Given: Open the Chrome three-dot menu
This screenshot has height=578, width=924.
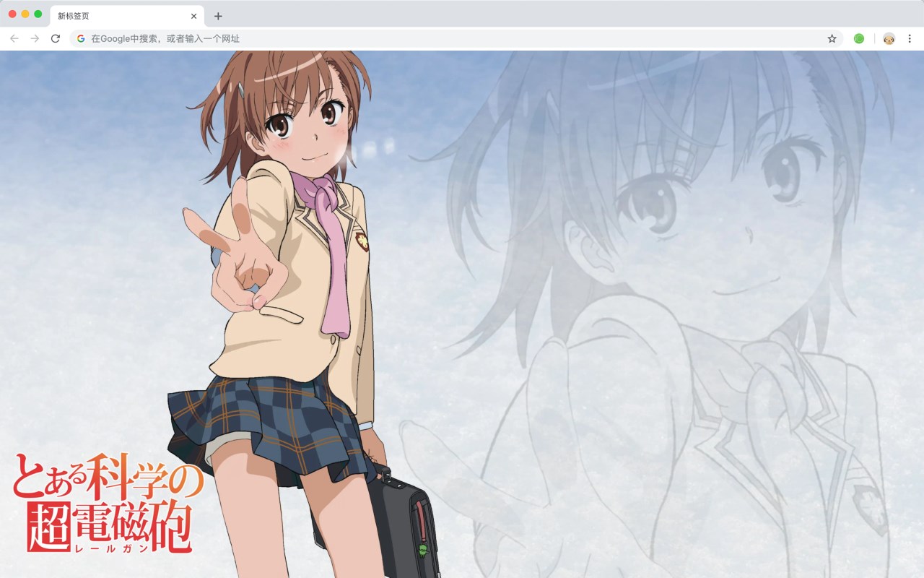Looking at the screenshot, I should (x=910, y=38).
